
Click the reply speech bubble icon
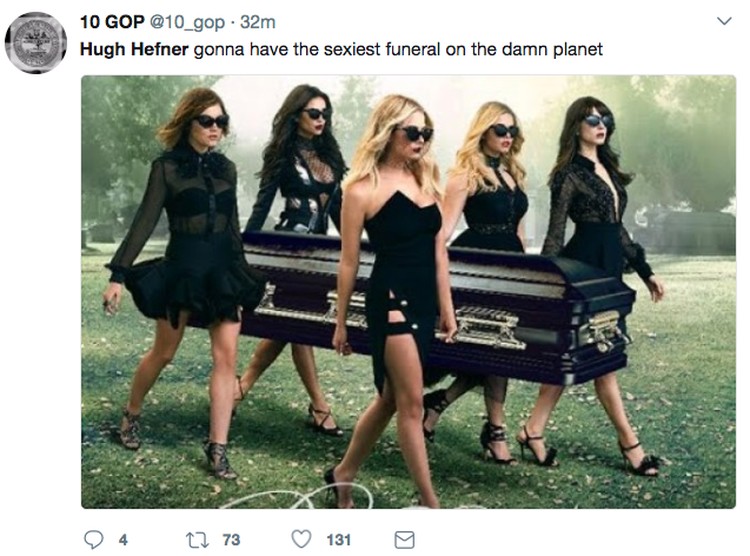coord(93,539)
